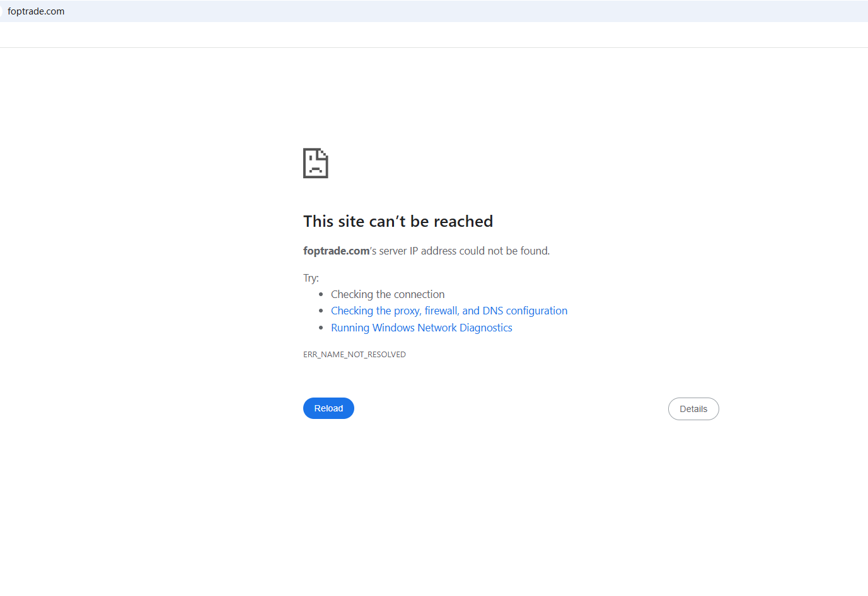Click the ERR_NAME_NOT_RESOLVED error code
The image size is (868, 596).
coord(354,355)
